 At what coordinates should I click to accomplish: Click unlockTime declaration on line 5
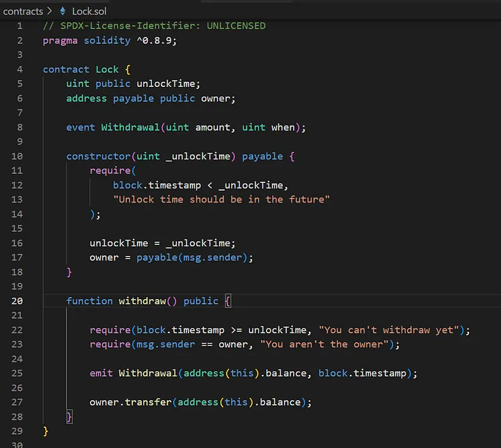click(x=168, y=84)
